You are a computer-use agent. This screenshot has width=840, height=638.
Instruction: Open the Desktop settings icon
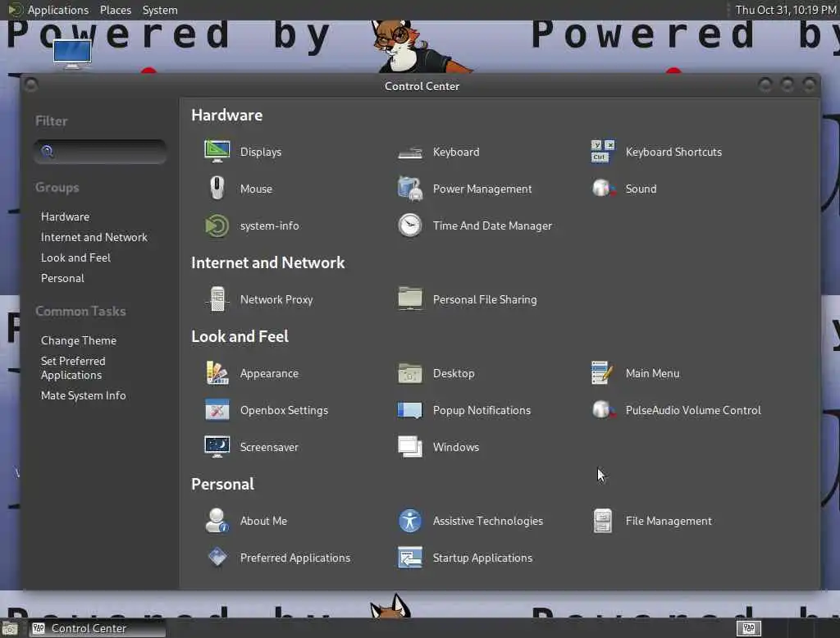point(410,373)
